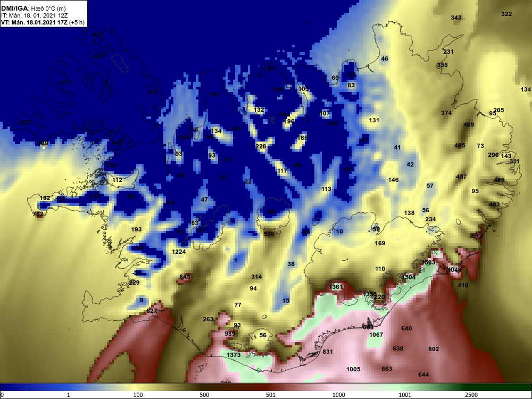
Task: Click the map value '231'
Action: (448, 52)
